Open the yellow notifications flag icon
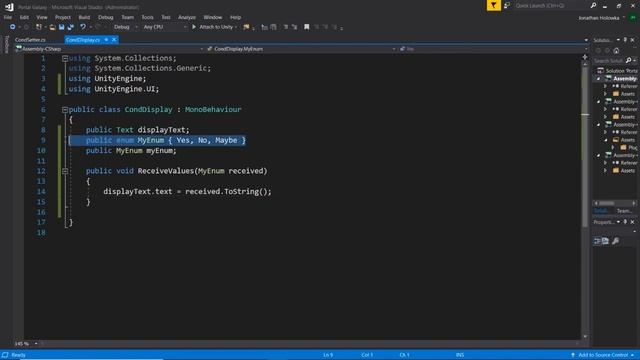Viewport: 640px width, 360px height. 493,5
